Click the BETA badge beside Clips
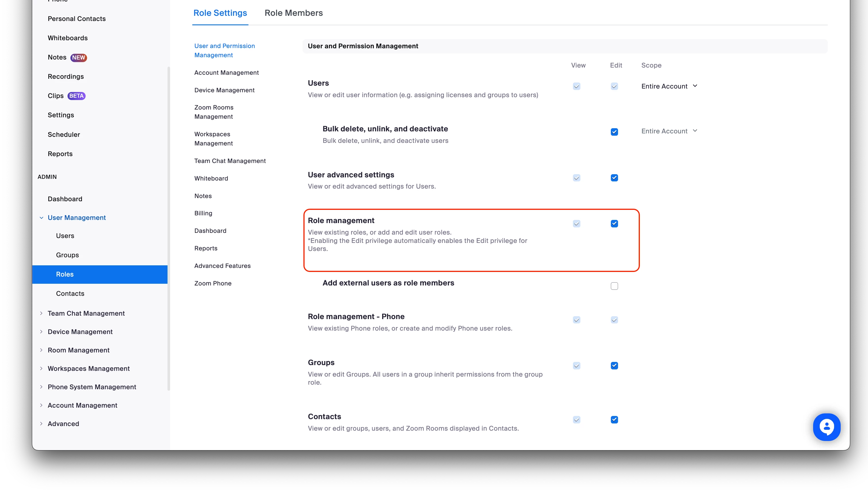868x491 pixels. (76, 96)
